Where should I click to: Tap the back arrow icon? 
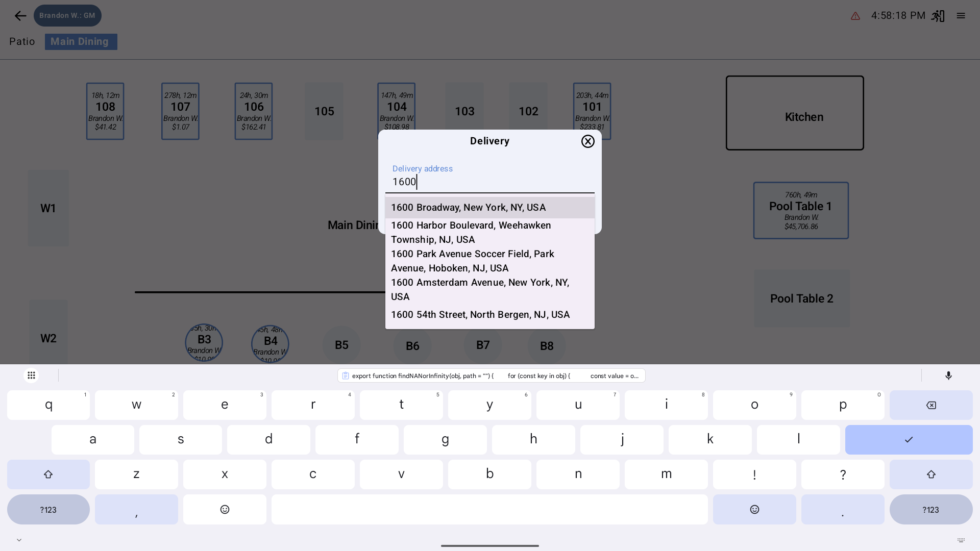coord(20,16)
